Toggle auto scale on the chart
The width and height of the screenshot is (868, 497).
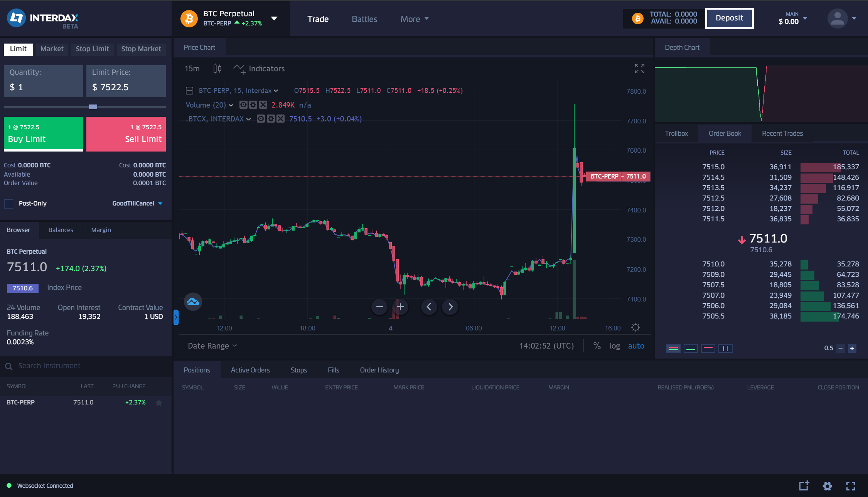[636, 346]
